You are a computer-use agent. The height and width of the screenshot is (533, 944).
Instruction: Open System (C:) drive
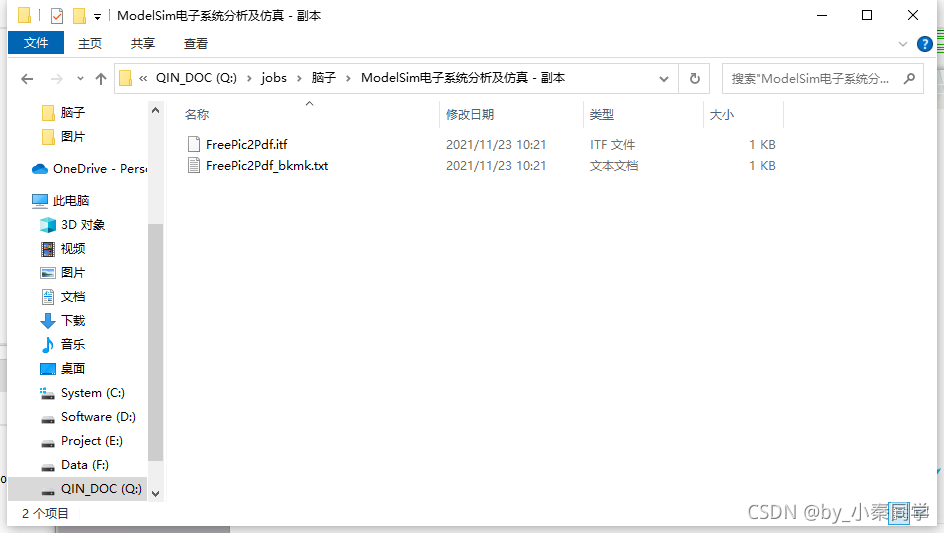pos(92,393)
